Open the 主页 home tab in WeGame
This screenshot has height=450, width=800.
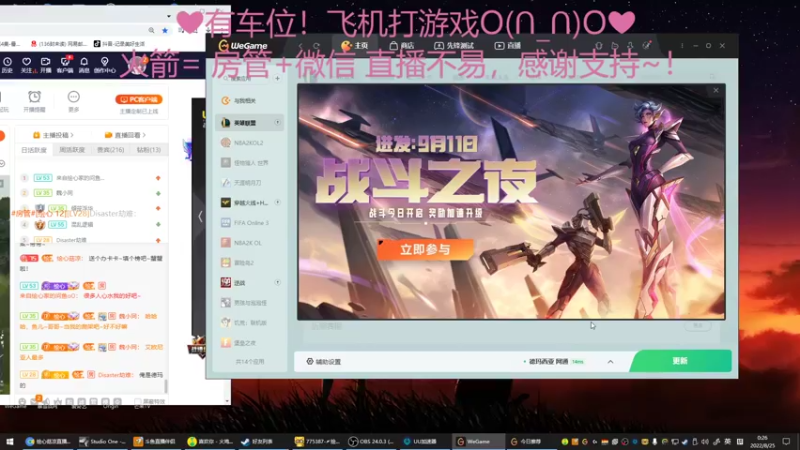click(355, 45)
